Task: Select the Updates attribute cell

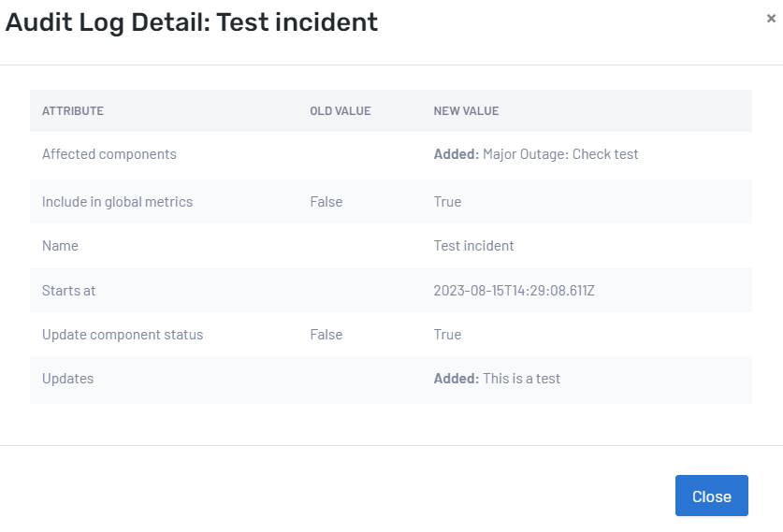Action: pyautogui.click(x=68, y=379)
